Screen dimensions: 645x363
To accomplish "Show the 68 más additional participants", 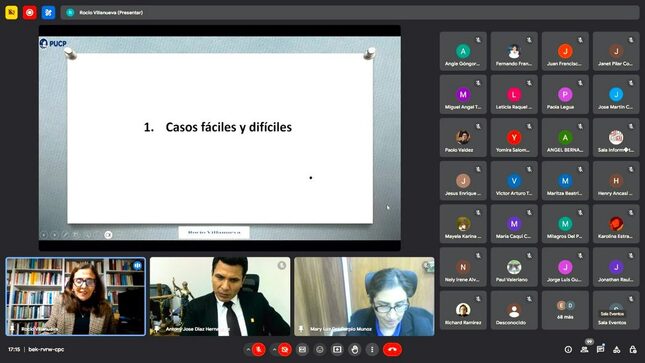I will [x=565, y=310].
